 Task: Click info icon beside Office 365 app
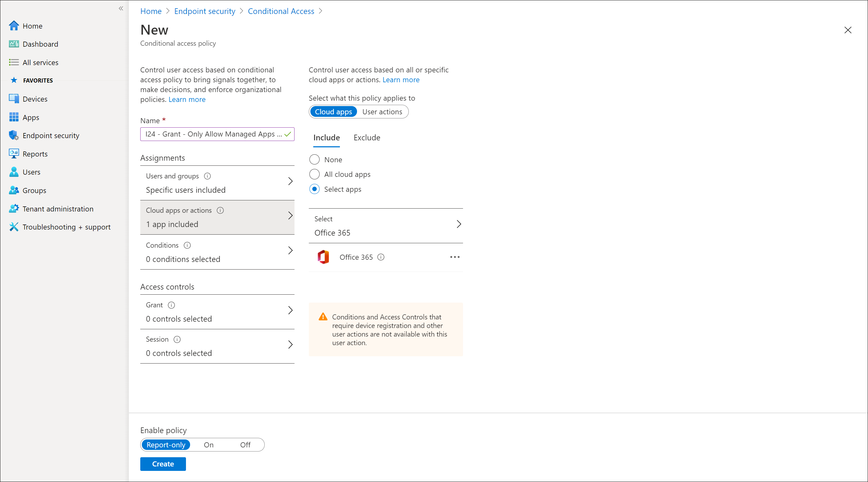coord(381,257)
